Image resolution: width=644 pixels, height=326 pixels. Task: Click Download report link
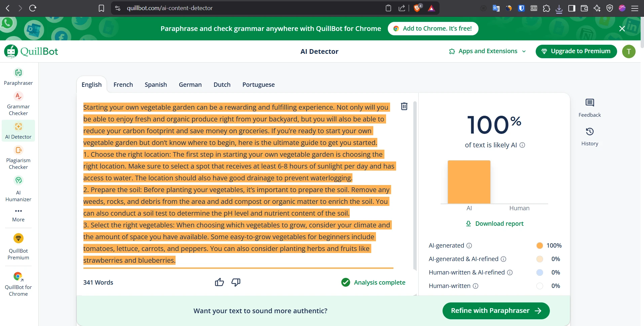495,224
